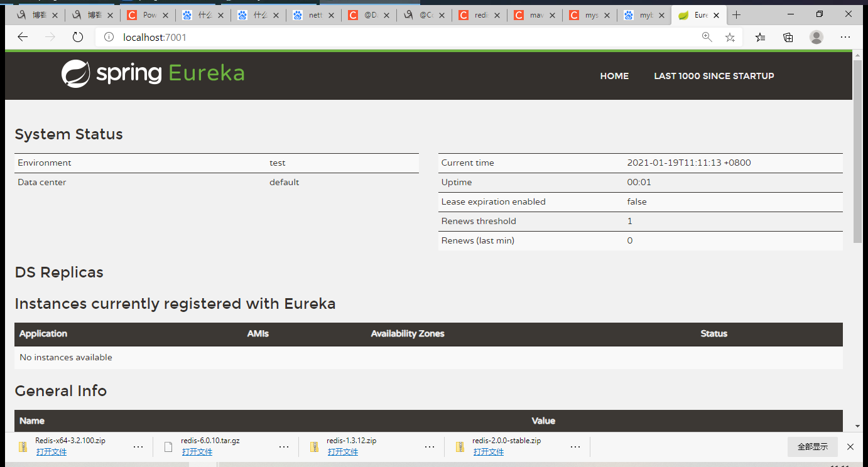Viewport: 868px width, 467px height.
Task: Open options for redis-2.0.0-stable.zip download
Action: click(575, 447)
